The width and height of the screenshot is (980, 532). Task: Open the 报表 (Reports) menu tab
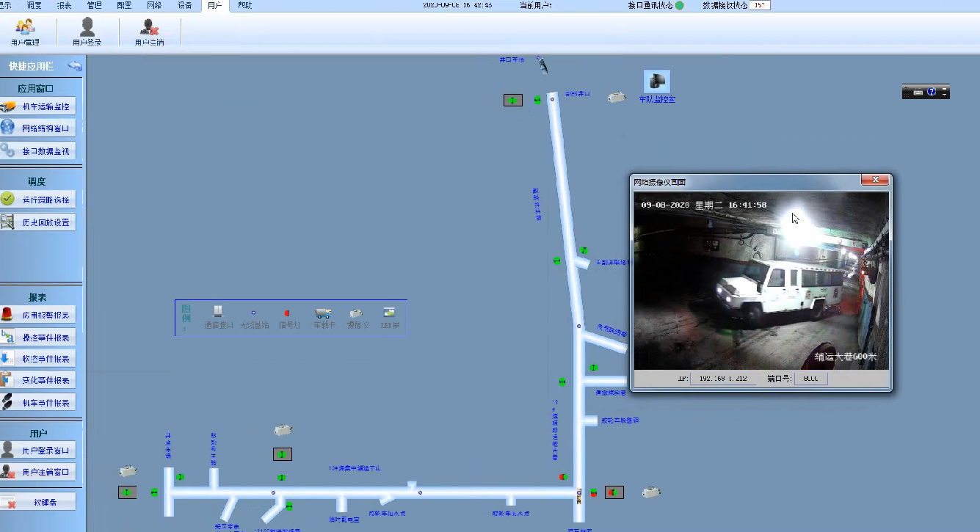64,5
